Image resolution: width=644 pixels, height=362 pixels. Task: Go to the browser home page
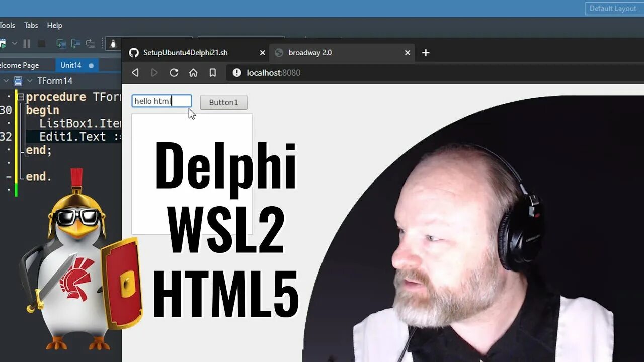tap(193, 73)
